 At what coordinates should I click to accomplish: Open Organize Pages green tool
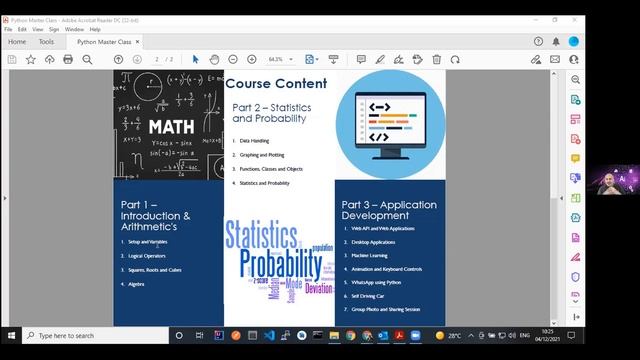click(576, 198)
